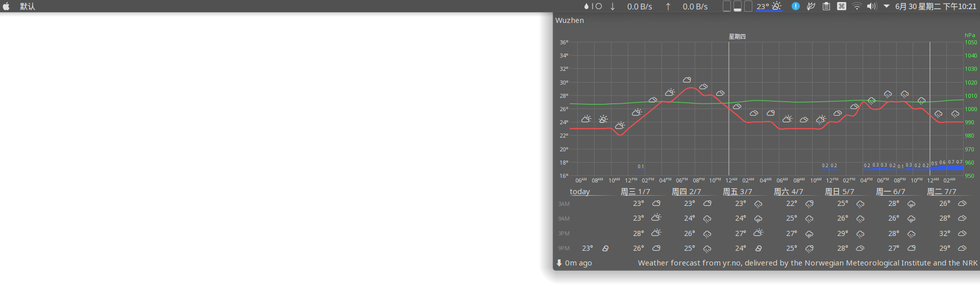Open the clipboard manager icon
Screen dimensions: 980x291
coord(826,6)
